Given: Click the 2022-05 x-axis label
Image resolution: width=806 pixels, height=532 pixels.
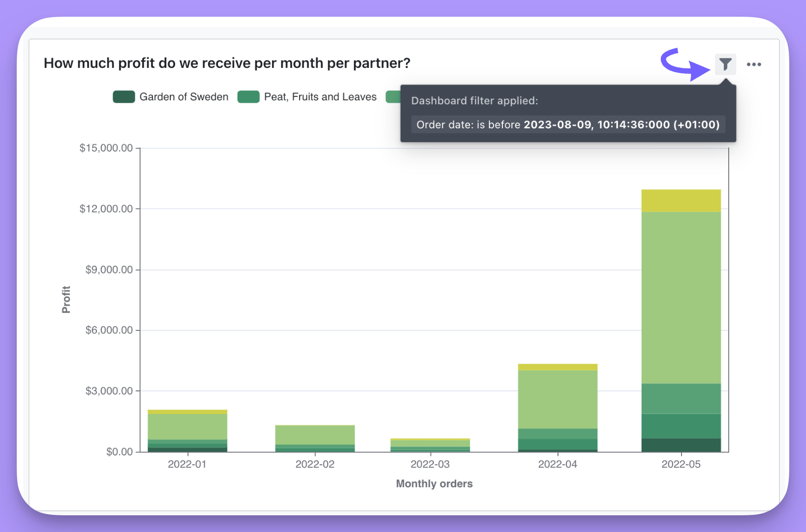Looking at the screenshot, I should (681, 465).
